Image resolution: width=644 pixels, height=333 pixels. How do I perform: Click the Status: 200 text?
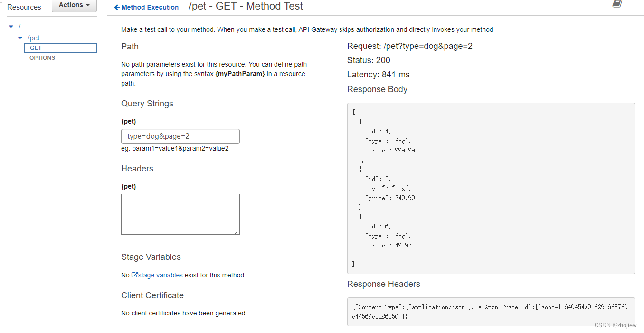369,60
